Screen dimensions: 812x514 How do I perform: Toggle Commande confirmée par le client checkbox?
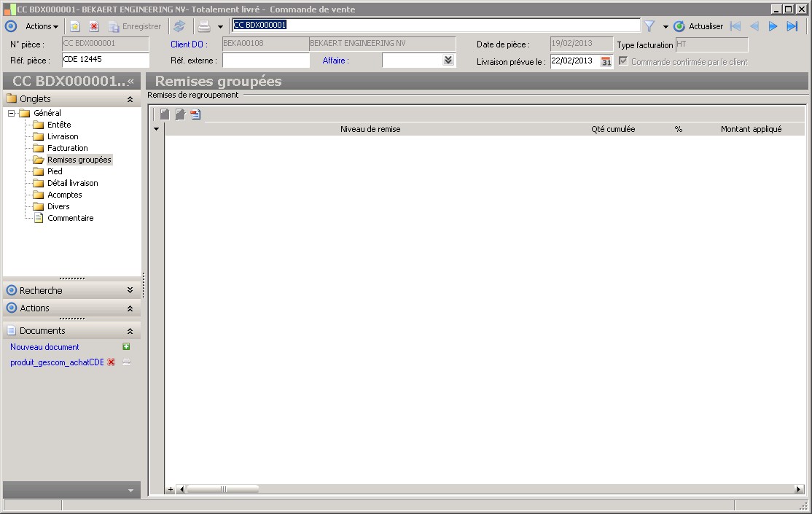[x=623, y=61]
